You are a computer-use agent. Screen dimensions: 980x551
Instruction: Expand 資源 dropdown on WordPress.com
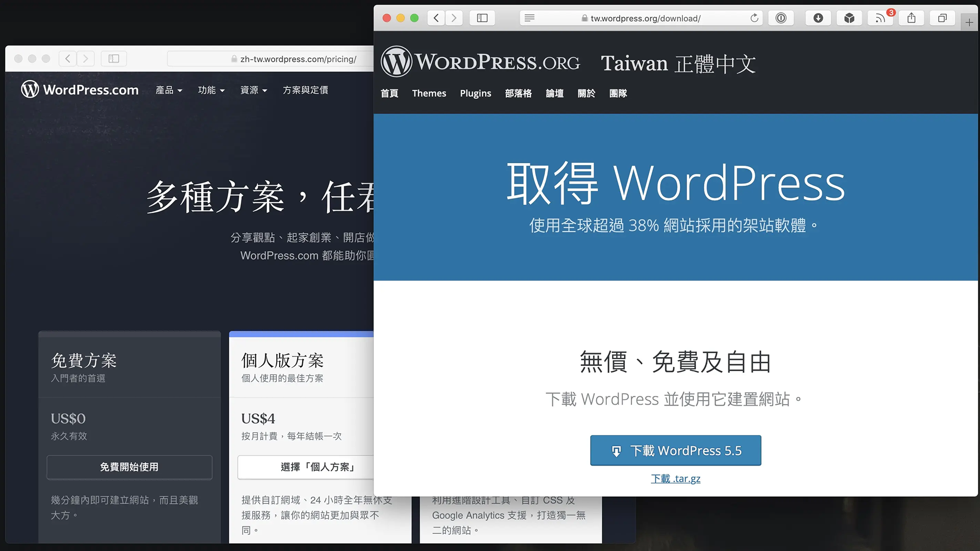254,90
